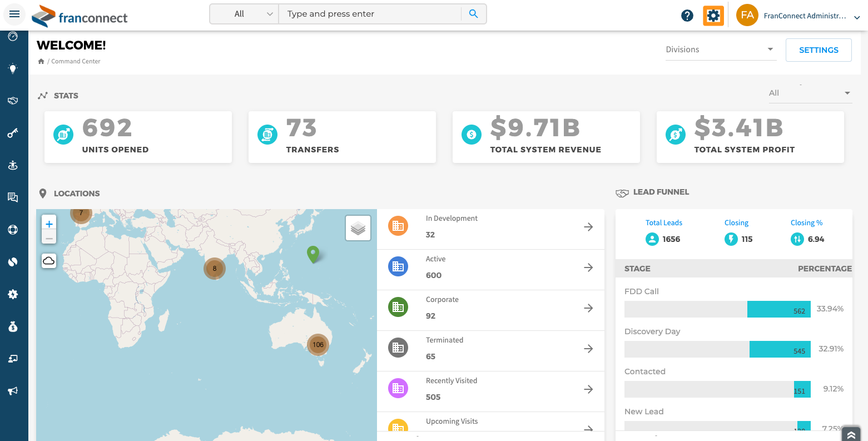Click the Discovery Day progress bar
868x441 pixels.
tap(717, 349)
